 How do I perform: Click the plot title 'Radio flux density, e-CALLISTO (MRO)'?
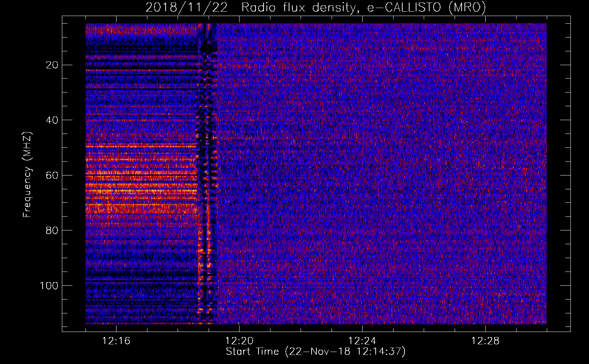(x=364, y=7)
